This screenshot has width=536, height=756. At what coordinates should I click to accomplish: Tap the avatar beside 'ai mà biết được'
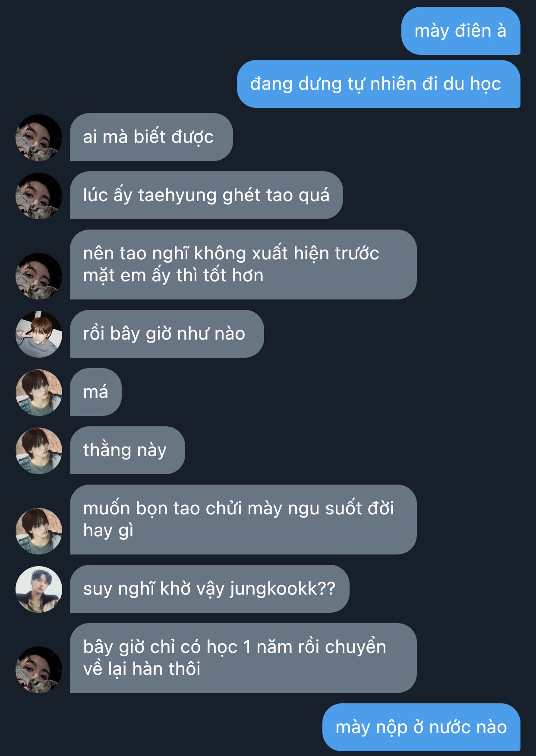(x=39, y=138)
